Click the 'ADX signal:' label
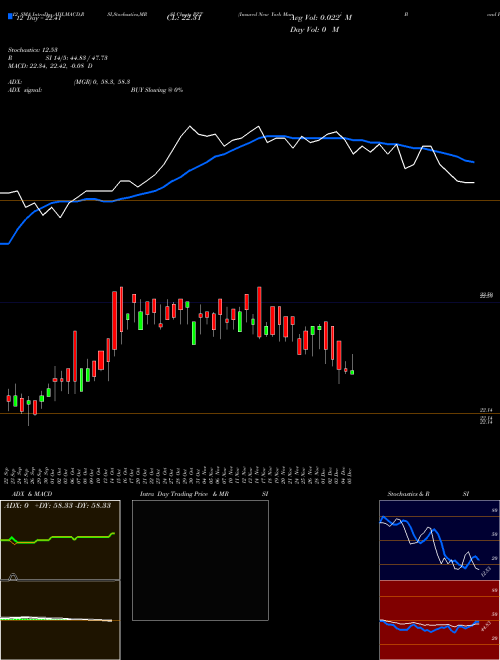 [24, 90]
